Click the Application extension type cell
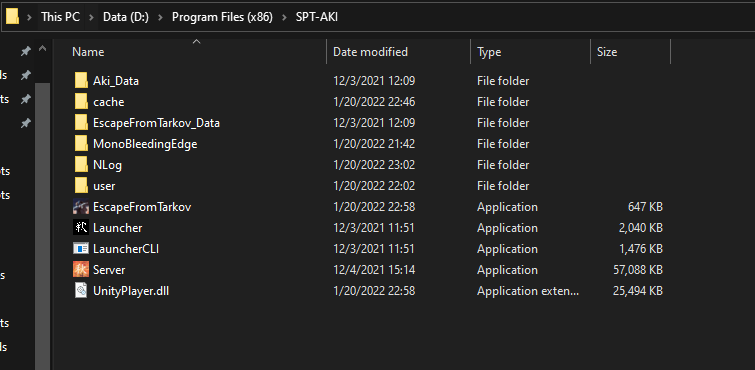Screen dimensions: 755x370 pyautogui.click(x=529, y=291)
